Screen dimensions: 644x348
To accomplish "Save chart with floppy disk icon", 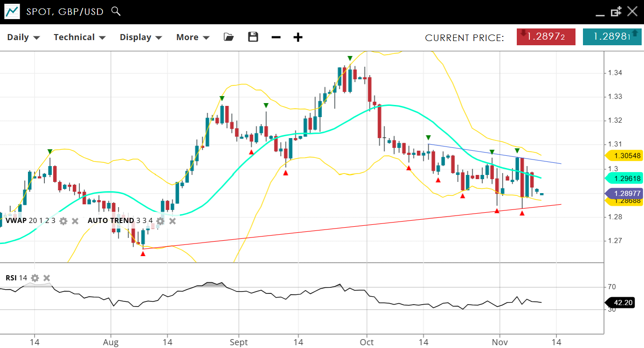I will tap(253, 37).
